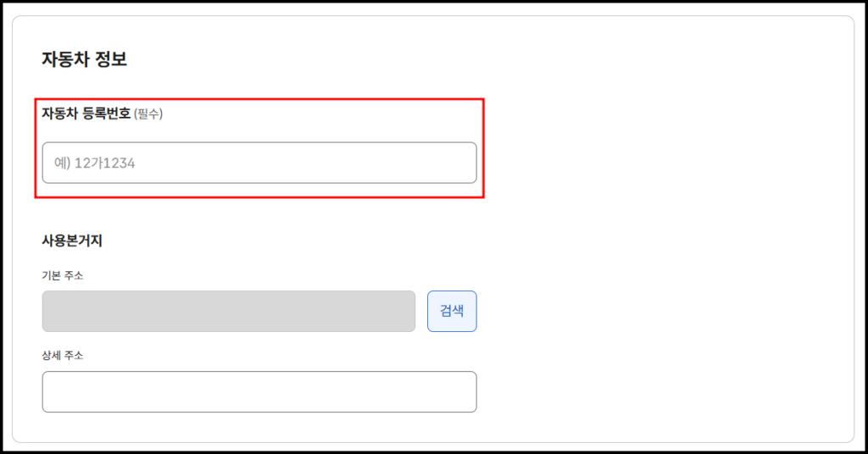Search for the base address
868x454 pixels.
click(452, 311)
